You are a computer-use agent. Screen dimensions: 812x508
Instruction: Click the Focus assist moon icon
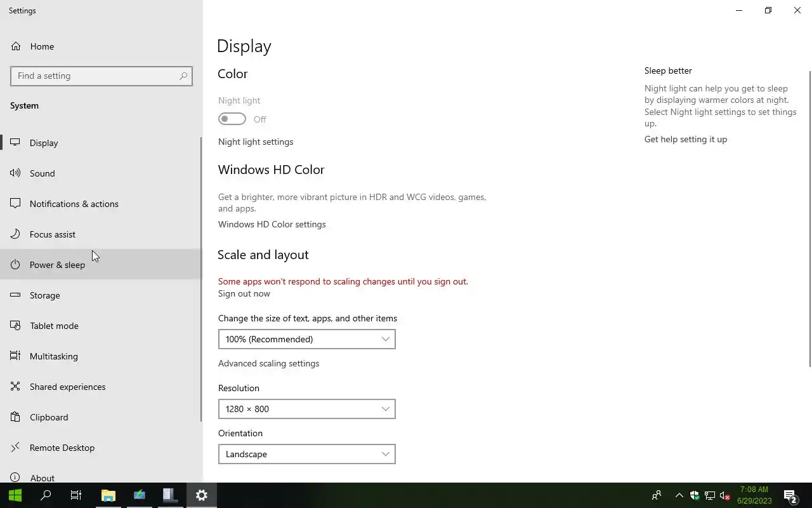[15, 234]
